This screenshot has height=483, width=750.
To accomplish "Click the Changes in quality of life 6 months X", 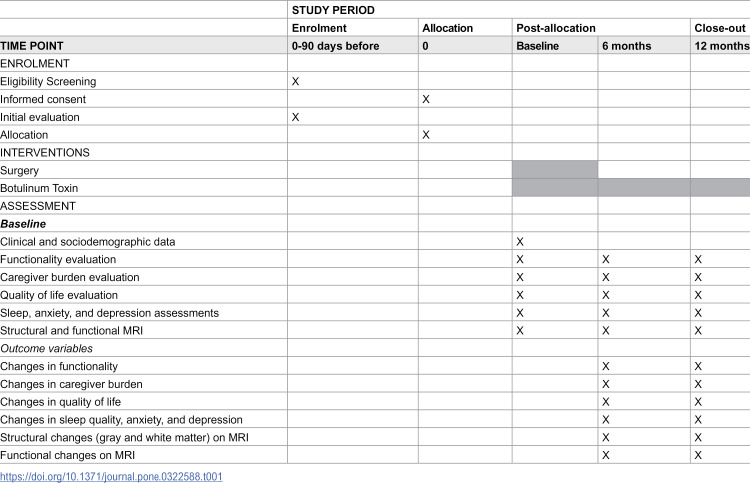I will (606, 402).
